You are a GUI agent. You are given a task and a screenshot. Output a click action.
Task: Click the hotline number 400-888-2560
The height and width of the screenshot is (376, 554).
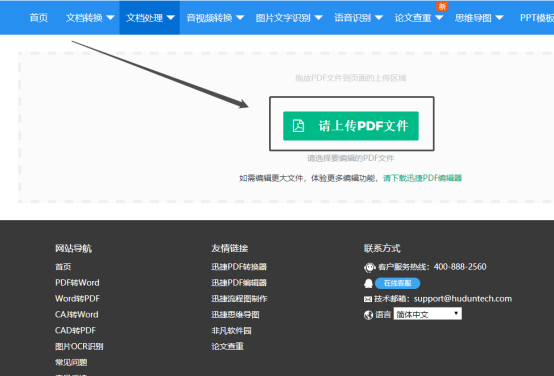coord(460,266)
